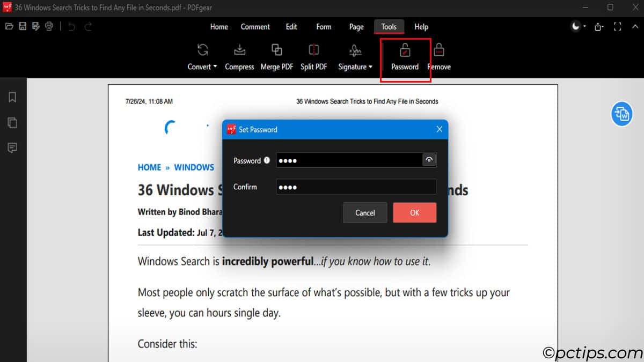644x362 pixels.
Task: Redo the last action
Action: pyautogui.click(x=88, y=26)
